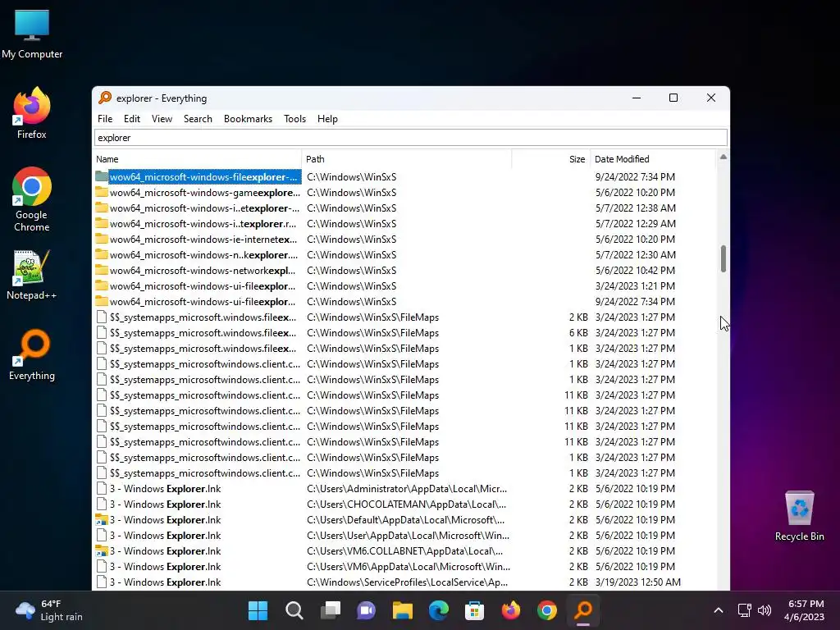Open weather widget showing 64°F

[x=49, y=610]
